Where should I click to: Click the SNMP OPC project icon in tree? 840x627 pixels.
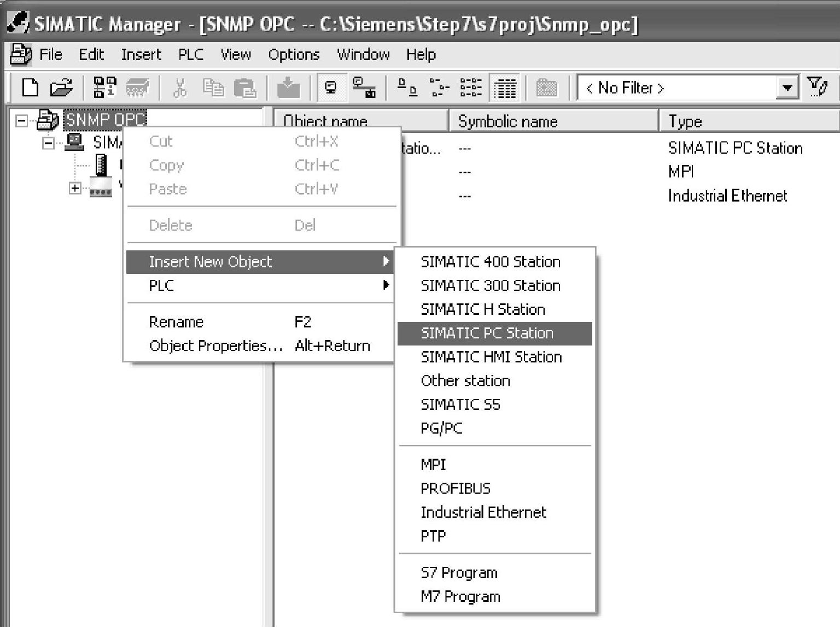[48, 120]
